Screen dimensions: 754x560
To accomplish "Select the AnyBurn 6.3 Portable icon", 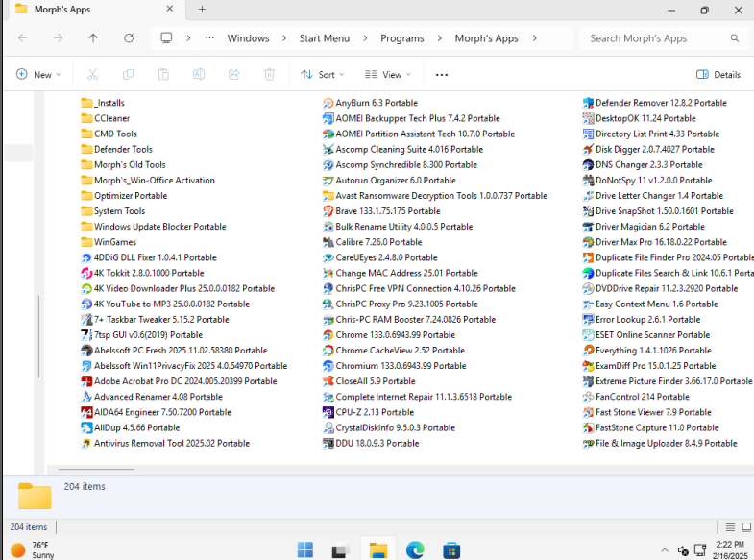I will (x=328, y=103).
